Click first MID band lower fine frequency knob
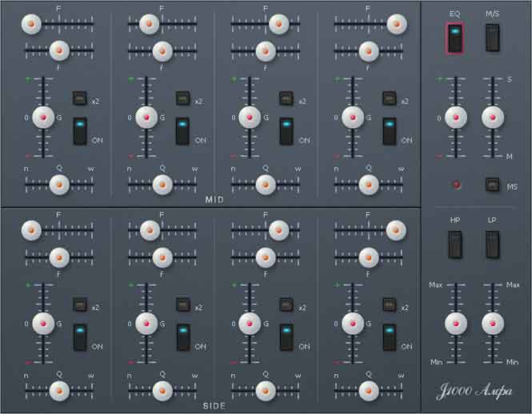Screen dimensions: 532x414 (x=59, y=51)
